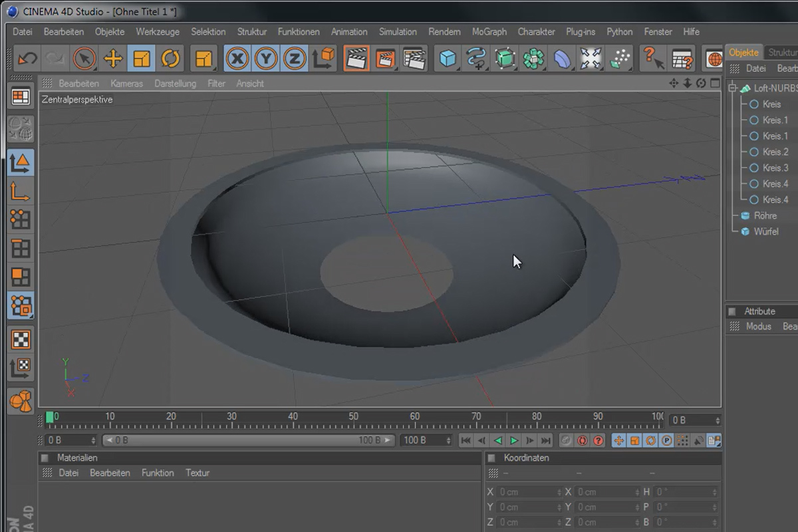The width and height of the screenshot is (798, 532).
Task: Collapse the Loft-NURBS object tree
Action: [733, 88]
